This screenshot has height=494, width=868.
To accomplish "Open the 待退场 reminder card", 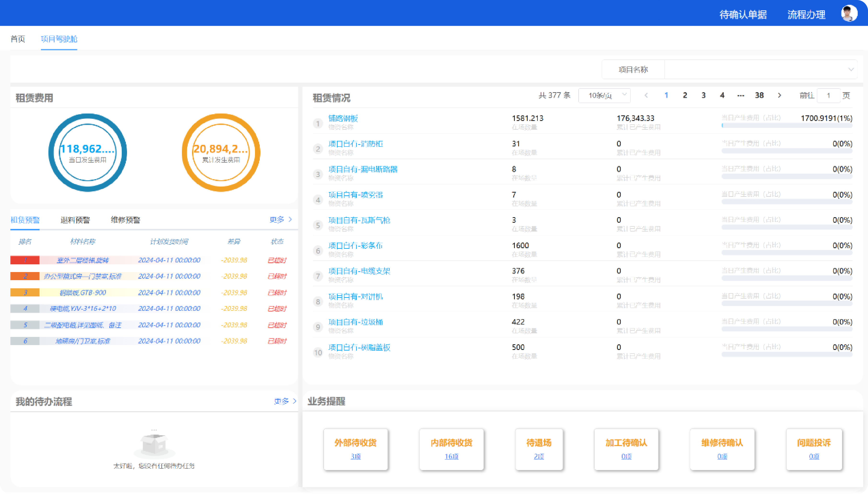I will pyautogui.click(x=539, y=449).
